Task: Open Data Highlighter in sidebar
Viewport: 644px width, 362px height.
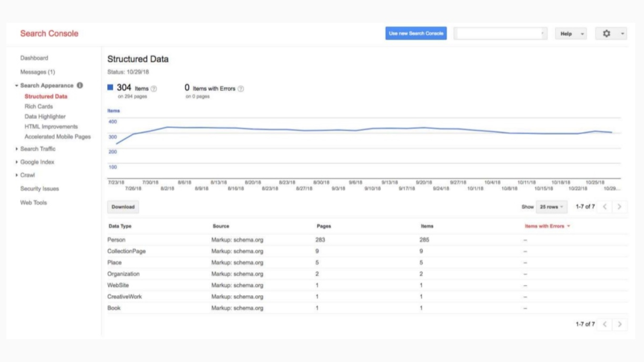Action: click(x=45, y=116)
